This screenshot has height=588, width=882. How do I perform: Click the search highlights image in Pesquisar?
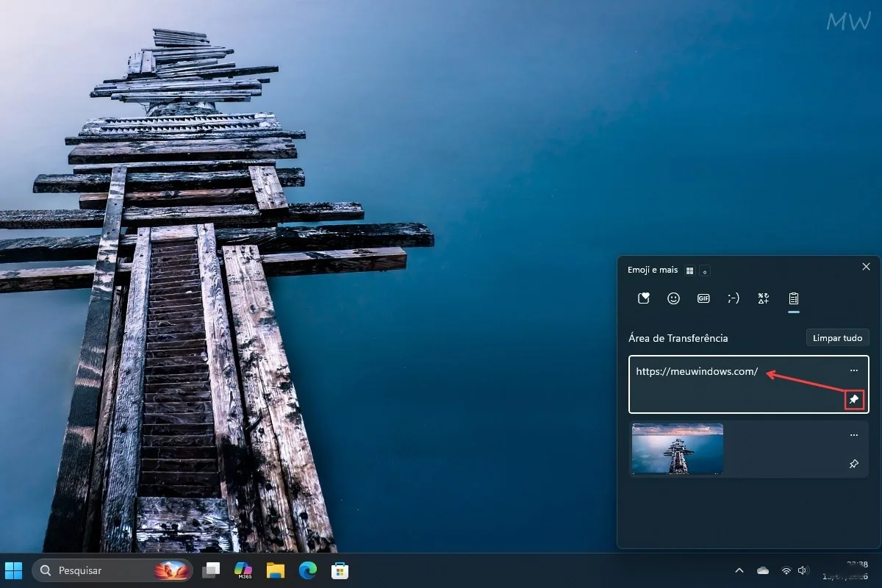tap(172, 570)
